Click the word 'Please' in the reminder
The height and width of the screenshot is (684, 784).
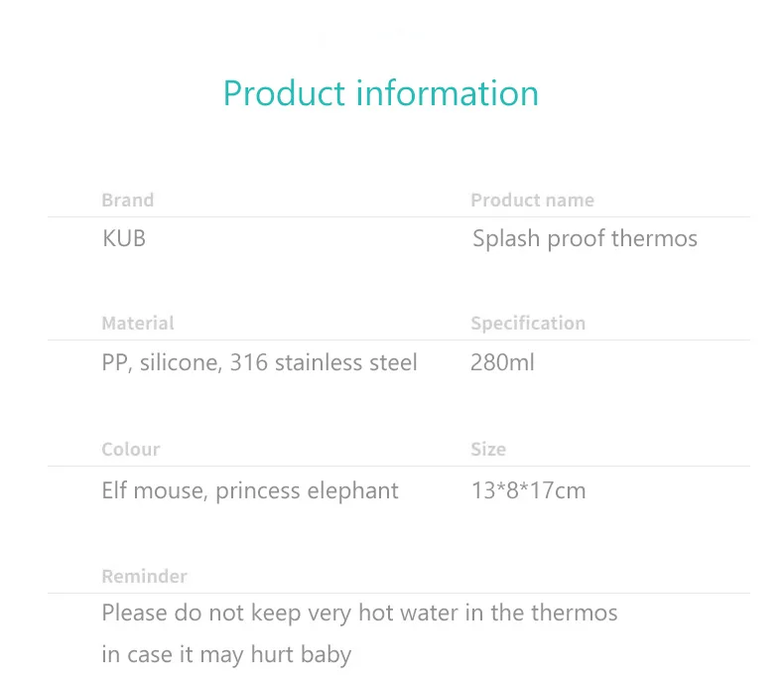(x=135, y=614)
